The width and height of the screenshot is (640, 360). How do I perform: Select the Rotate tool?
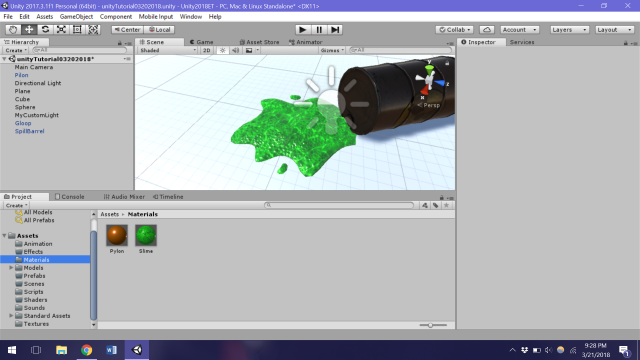pyautogui.click(x=45, y=29)
